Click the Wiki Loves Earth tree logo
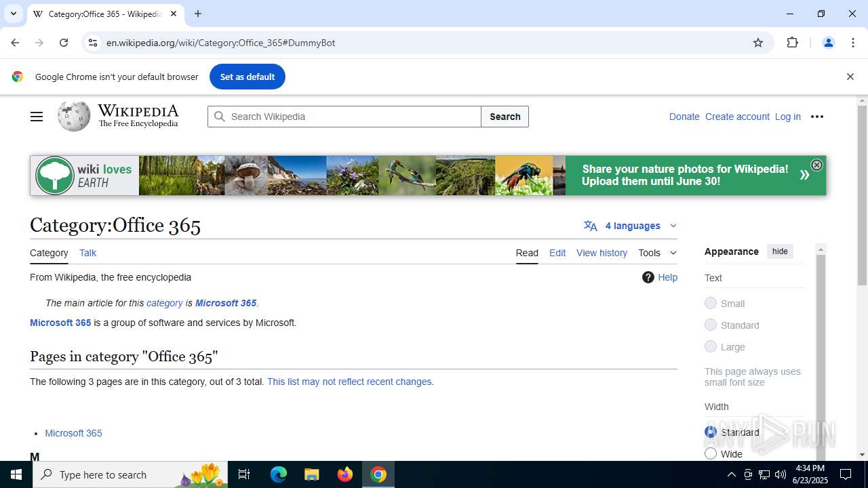This screenshot has height=488, width=868. point(54,176)
